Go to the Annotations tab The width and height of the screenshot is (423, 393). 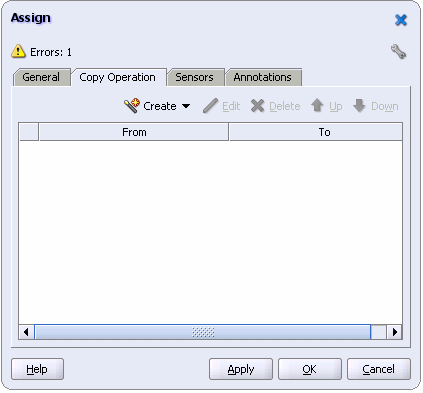(x=263, y=77)
